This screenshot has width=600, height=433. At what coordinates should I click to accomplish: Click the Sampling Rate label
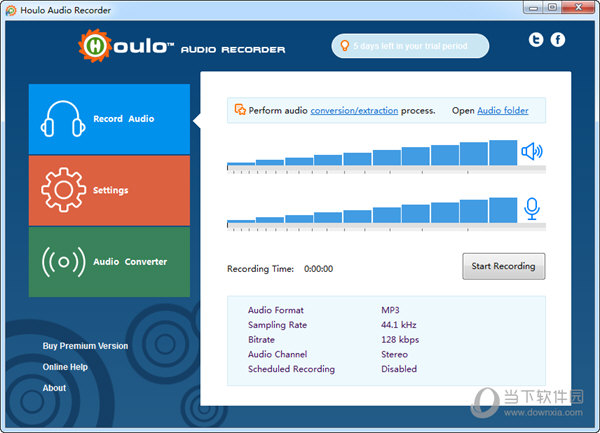click(277, 325)
